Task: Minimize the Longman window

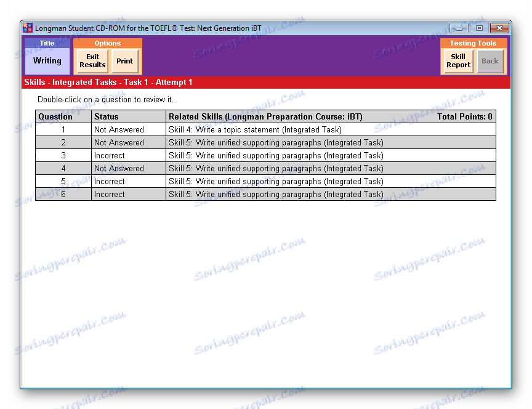Action: click(459, 28)
